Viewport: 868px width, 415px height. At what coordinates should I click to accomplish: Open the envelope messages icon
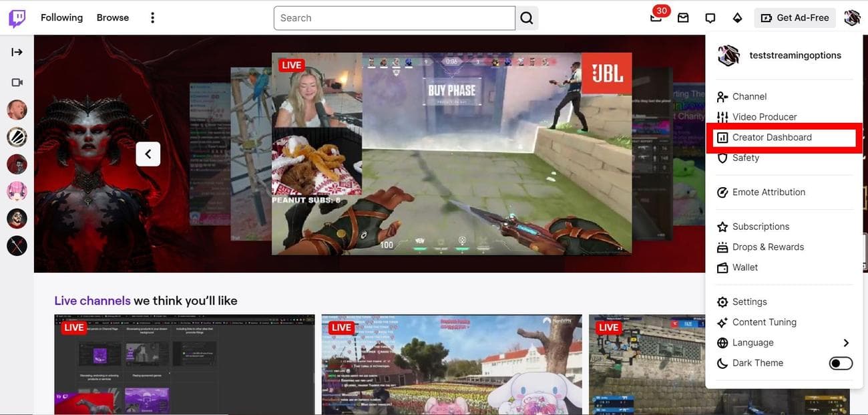point(683,18)
